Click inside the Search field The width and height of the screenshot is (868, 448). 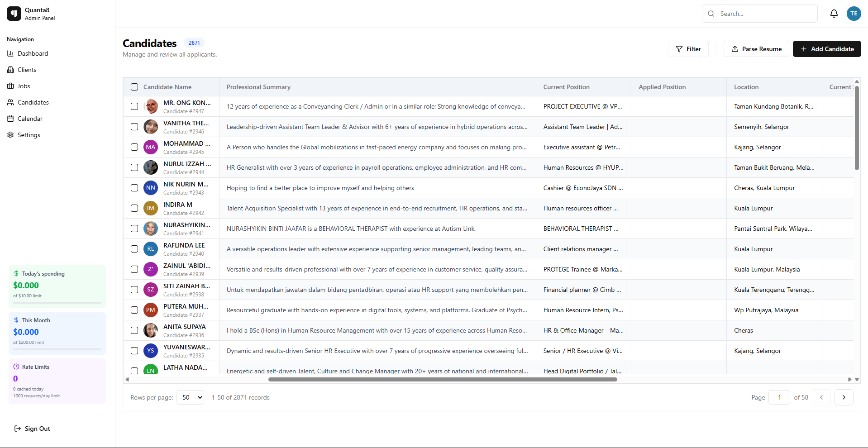760,14
